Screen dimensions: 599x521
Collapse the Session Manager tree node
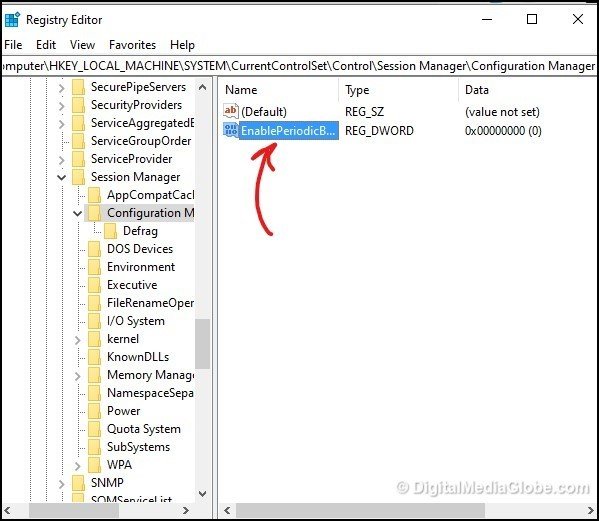[x=61, y=177]
